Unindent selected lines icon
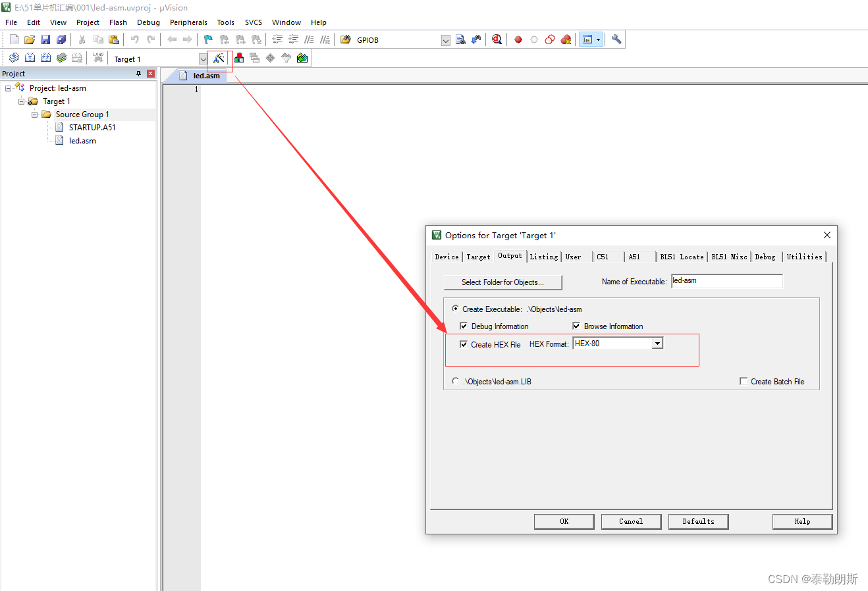The image size is (868, 591). (x=293, y=39)
